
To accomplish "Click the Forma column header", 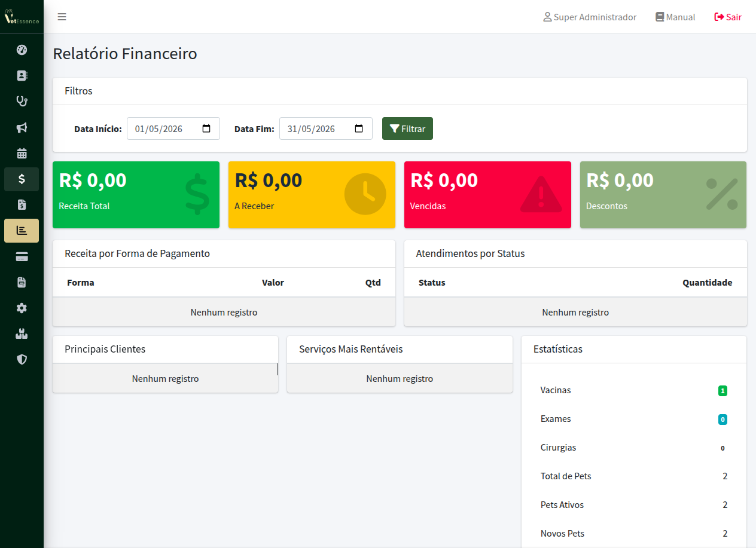I will tap(81, 283).
